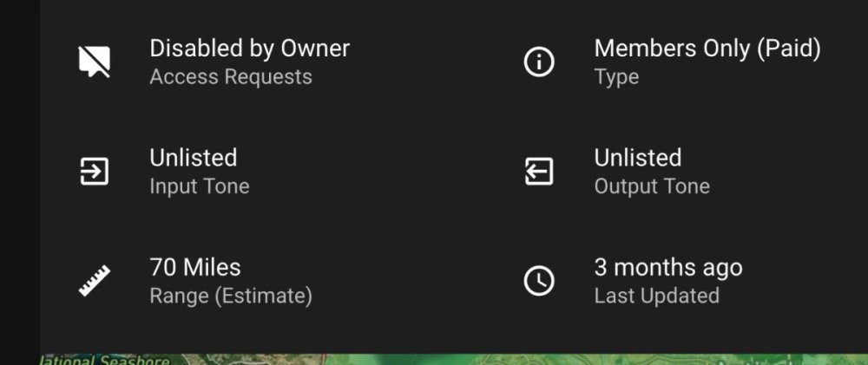The height and width of the screenshot is (365, 868).
Task: Select the 'Members Only (Paid)' value
Action: (707, 49)
